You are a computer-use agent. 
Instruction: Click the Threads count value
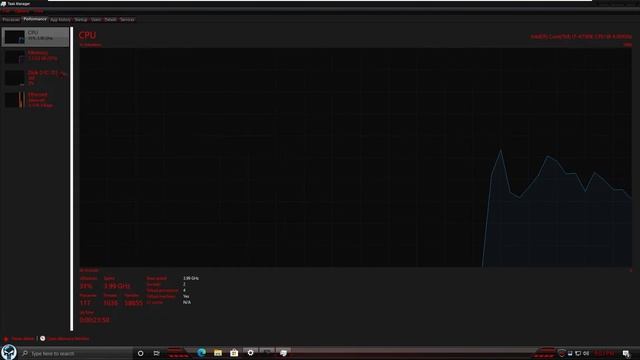pyautogui.click(x=111, y=303)
